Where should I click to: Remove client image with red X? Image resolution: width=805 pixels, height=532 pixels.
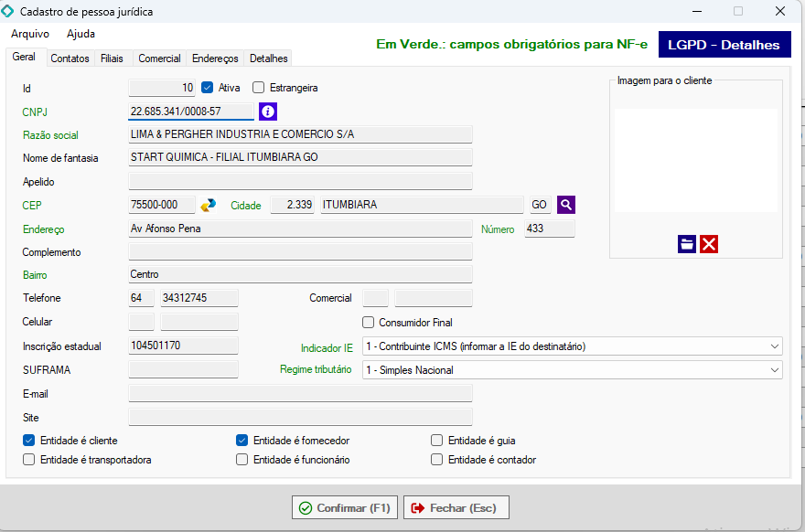pos(709,243)
